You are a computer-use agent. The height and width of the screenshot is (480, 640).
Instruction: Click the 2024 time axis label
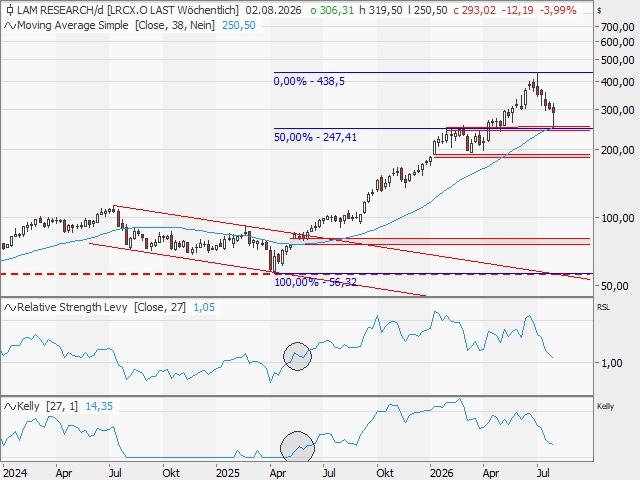15,473
